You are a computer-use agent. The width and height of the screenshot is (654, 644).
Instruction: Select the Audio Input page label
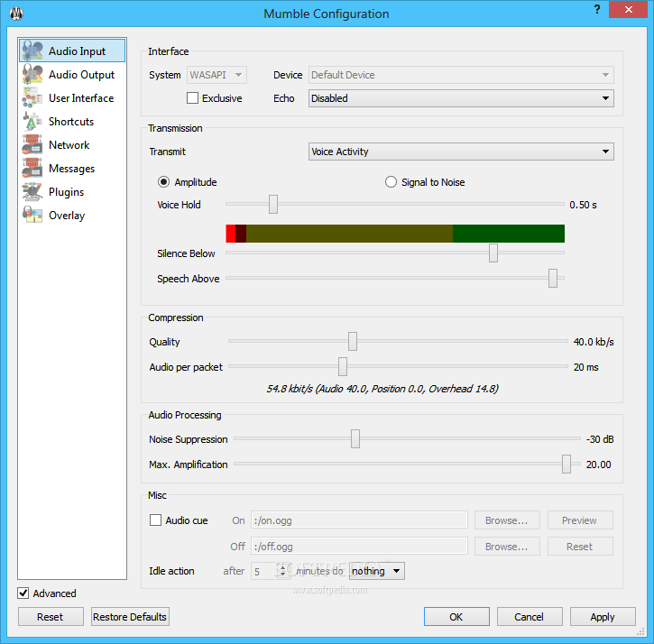tap(77, 51)
